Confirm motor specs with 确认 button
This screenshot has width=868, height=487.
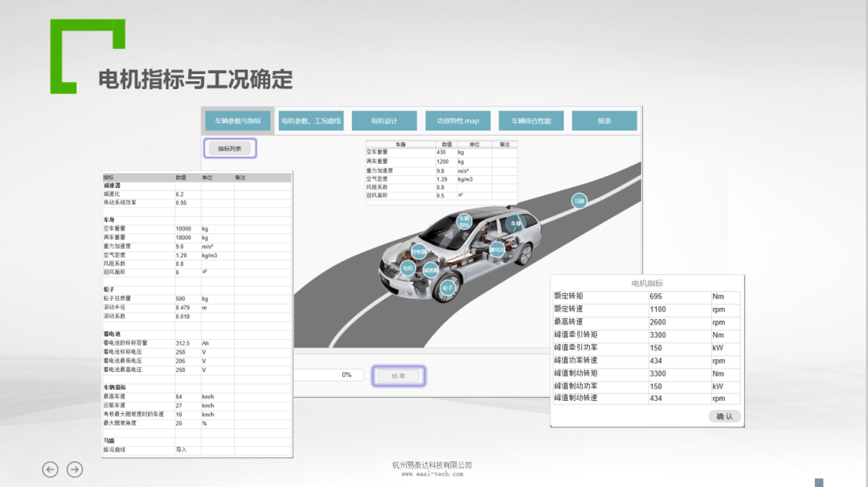pyautogui.click(x=725, y=417)
